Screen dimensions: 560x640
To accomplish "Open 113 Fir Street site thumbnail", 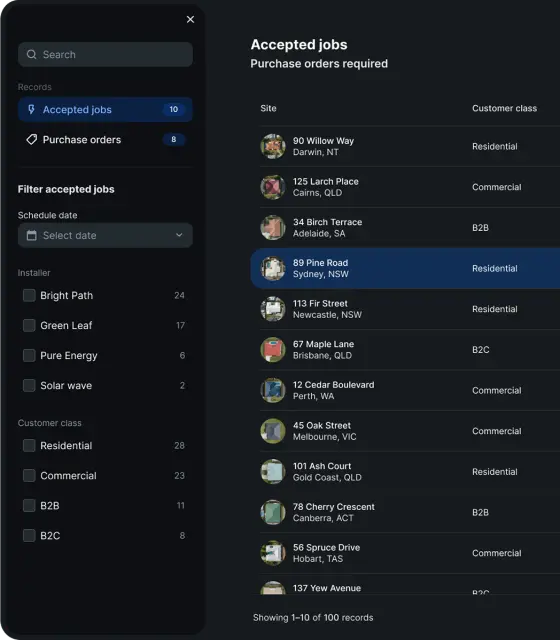I will pyautogui.click(x=273, y=309).
